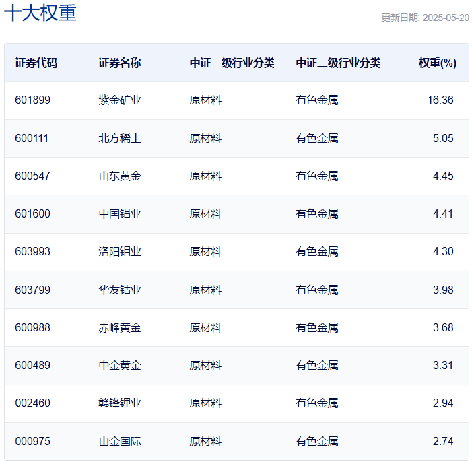Click weight value 3.68
This screenshot has height=466, width=476.
click(443, 327)
